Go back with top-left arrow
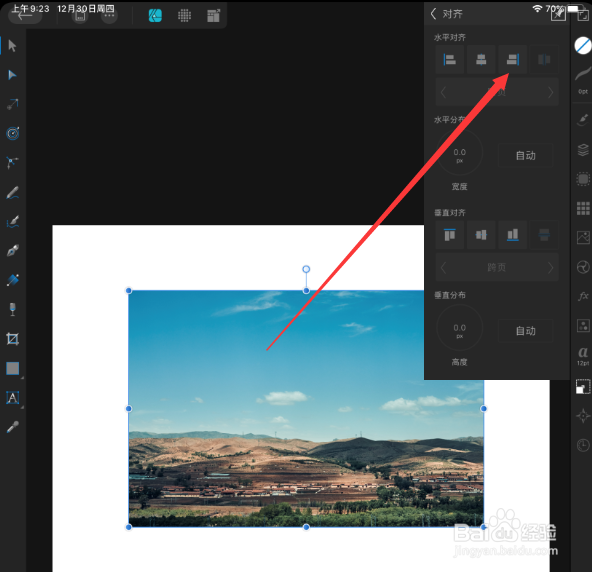Image resolution: width=592 pixels, height=572 pixels. point(25,15)
